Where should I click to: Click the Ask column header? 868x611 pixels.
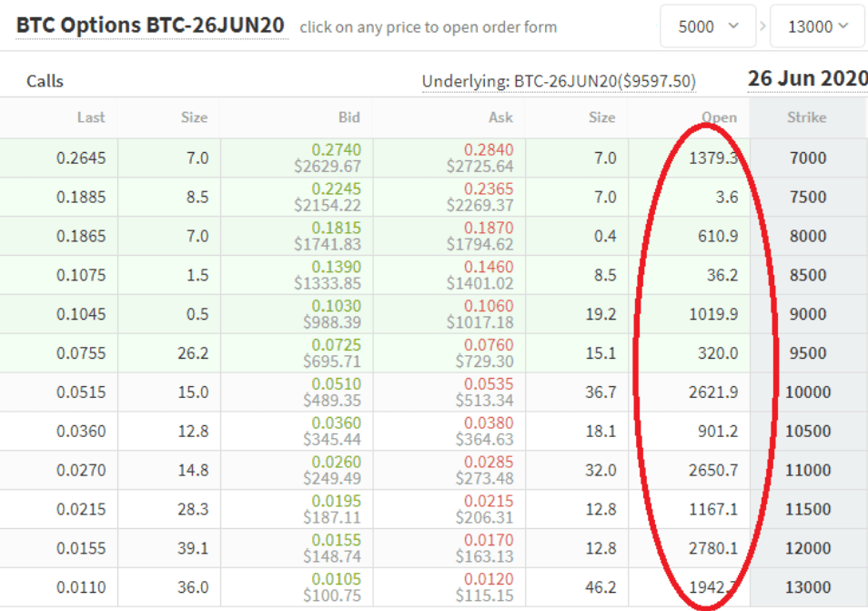[500, 117]
